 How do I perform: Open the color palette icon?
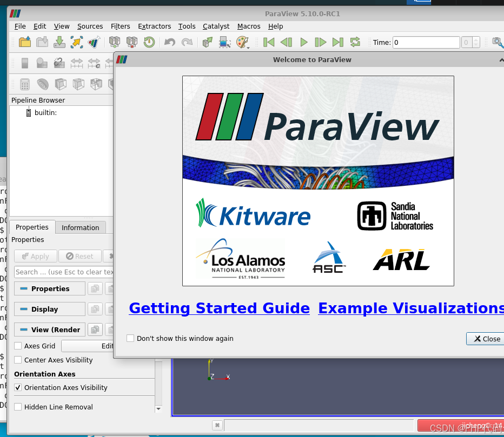(x=242, y=42)
